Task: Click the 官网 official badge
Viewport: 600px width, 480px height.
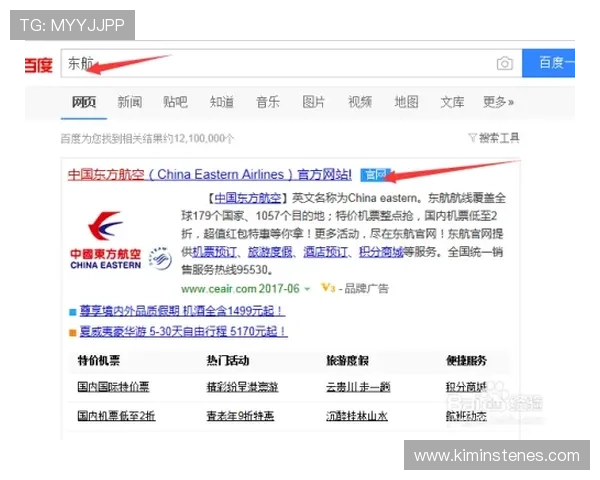Action: (x=375, y=175)
